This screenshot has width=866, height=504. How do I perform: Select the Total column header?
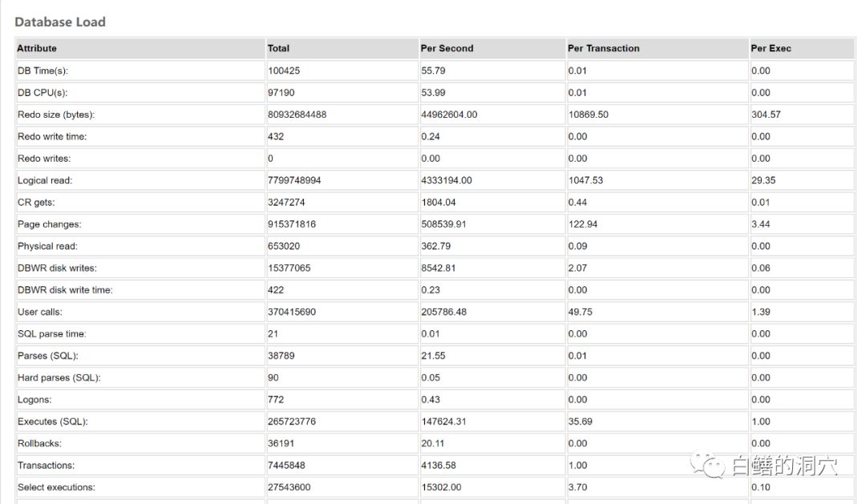click(279, 48)
